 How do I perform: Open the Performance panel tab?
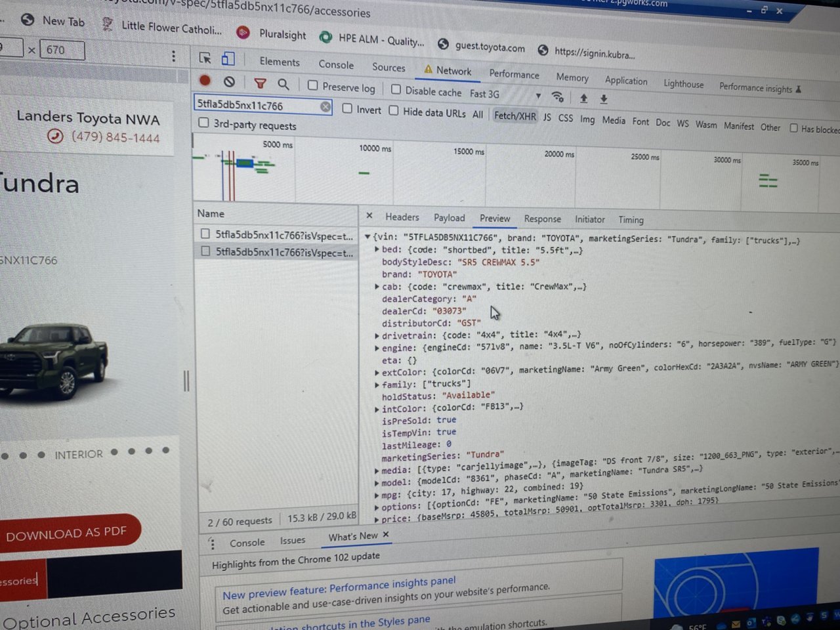[x=514, y=74]
